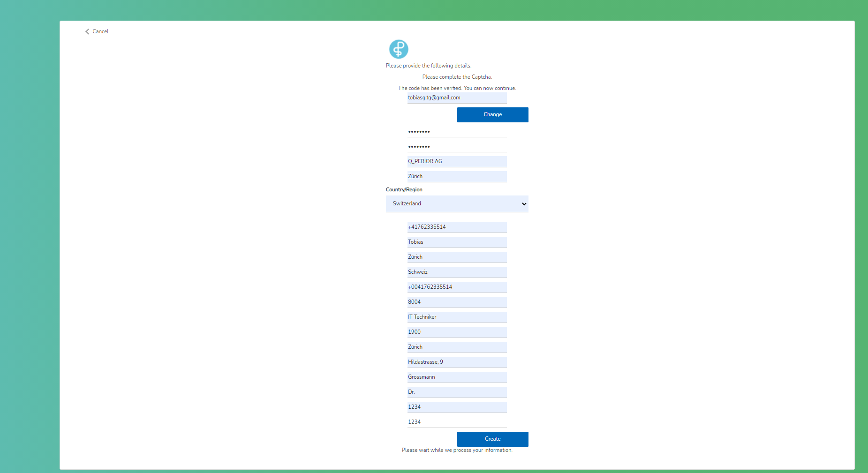Click the Zurich field above Country/Region

[x=457, y=177]
